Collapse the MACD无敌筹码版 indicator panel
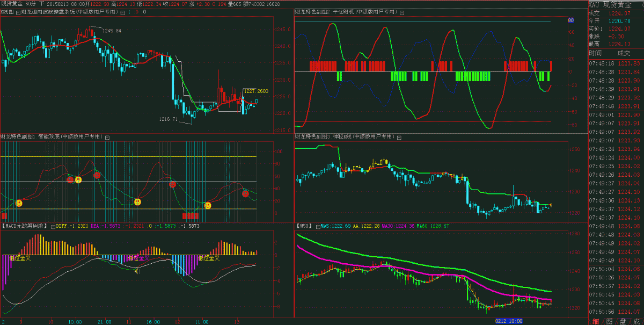This screenshot has width=644, height=325. [53, 226]
